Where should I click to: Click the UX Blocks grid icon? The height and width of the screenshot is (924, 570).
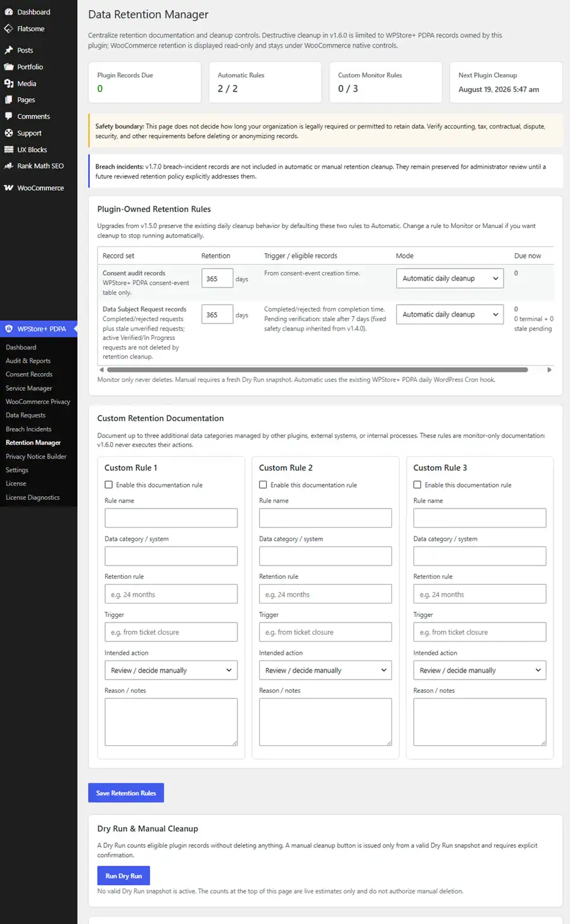[x=9, y=149]
